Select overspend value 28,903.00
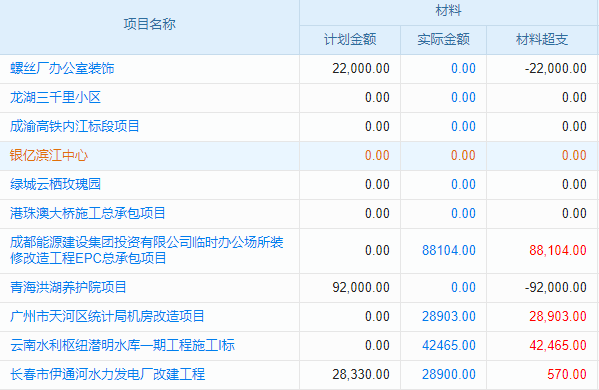 (558, 316)
